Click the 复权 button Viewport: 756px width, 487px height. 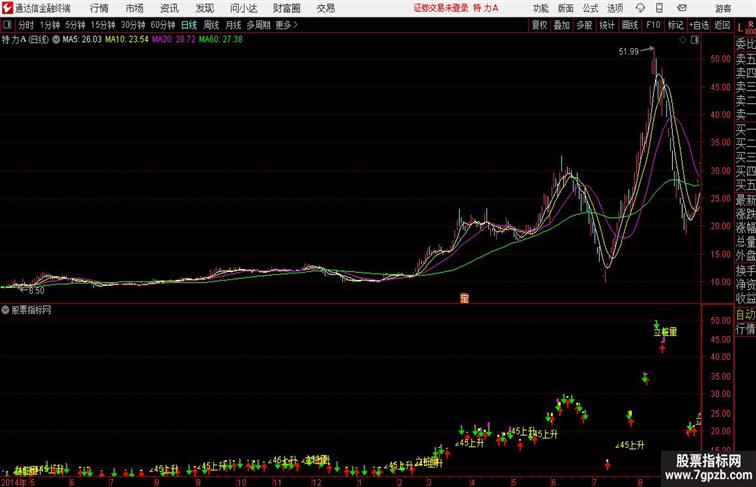click(x=540, y=25)
